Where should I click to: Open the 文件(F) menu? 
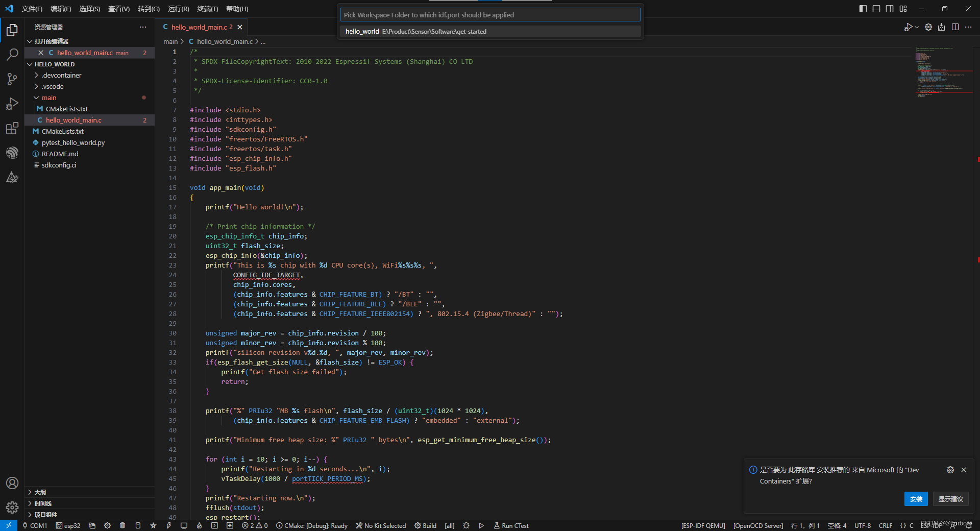[32, 9]
